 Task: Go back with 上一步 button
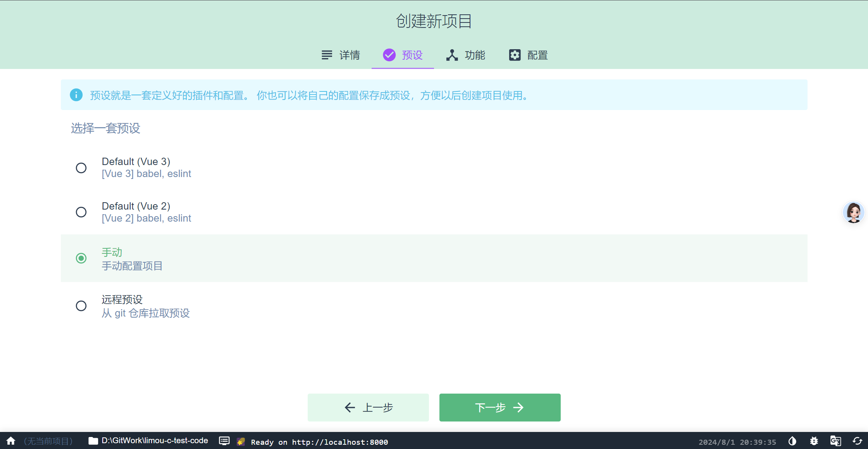coord(368,408)
